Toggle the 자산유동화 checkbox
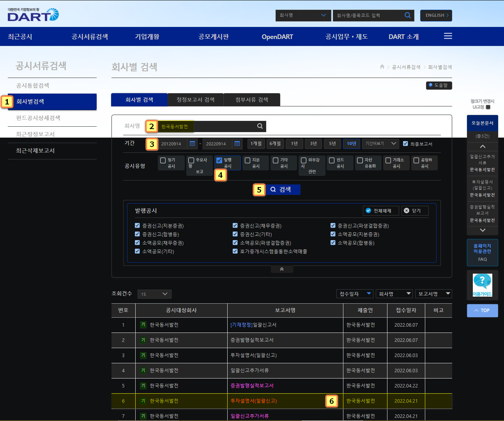This screenshot has width=504, height=421. tap(360, 160)
